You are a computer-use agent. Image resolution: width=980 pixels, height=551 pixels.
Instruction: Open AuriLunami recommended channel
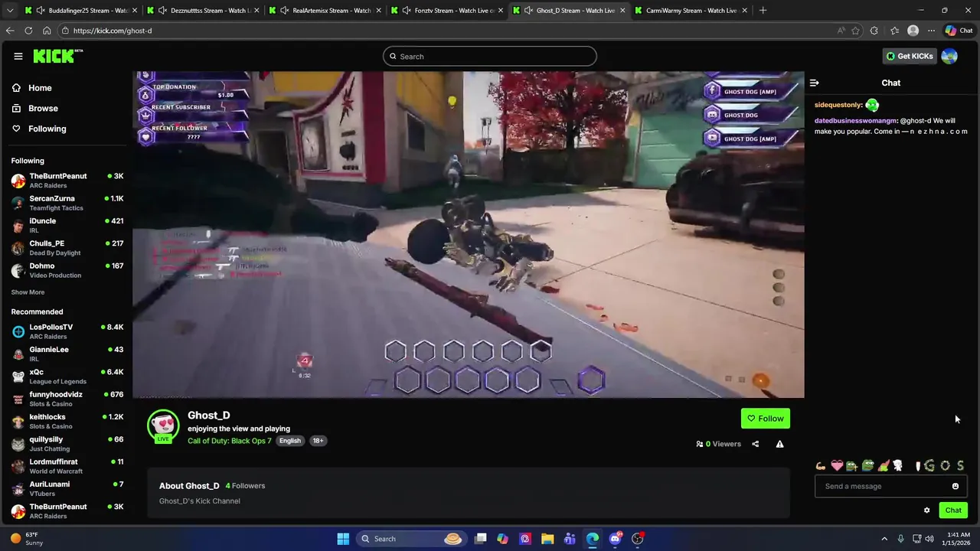67,488
